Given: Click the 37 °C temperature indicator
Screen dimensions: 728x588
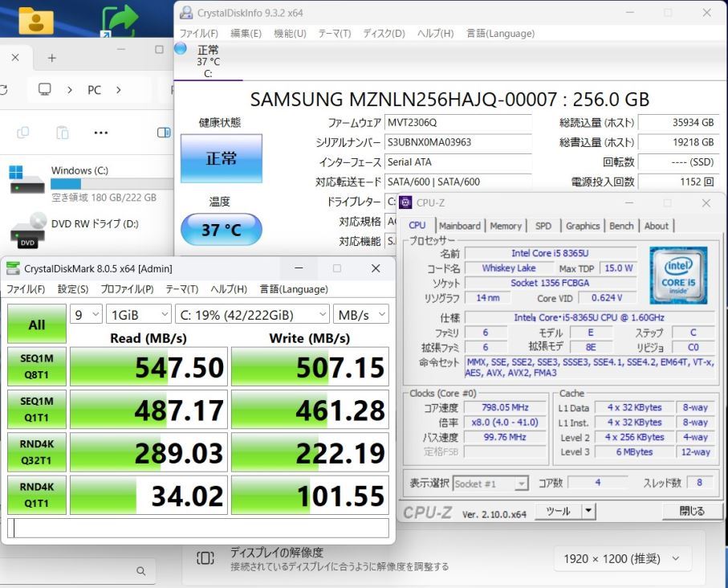Looking at the screenshot, I should click(x=222, y=230).
